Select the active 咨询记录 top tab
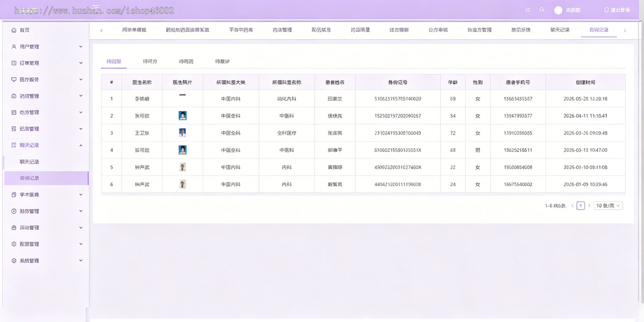This screenshot has height=322, width=644. (x=599, y=30)
